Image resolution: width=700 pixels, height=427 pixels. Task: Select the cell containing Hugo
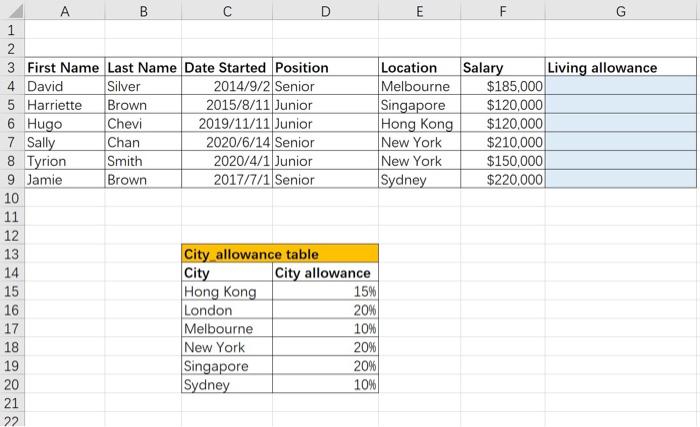[65, 123]
